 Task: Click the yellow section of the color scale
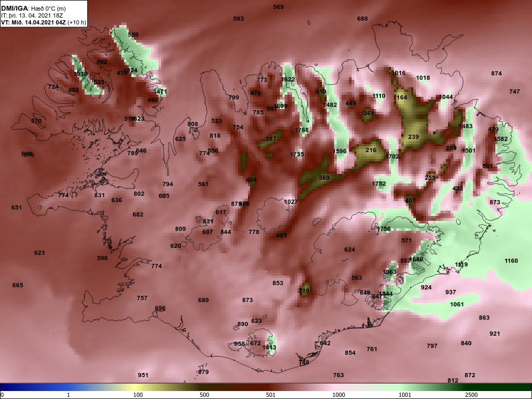[x=136, y=387]
